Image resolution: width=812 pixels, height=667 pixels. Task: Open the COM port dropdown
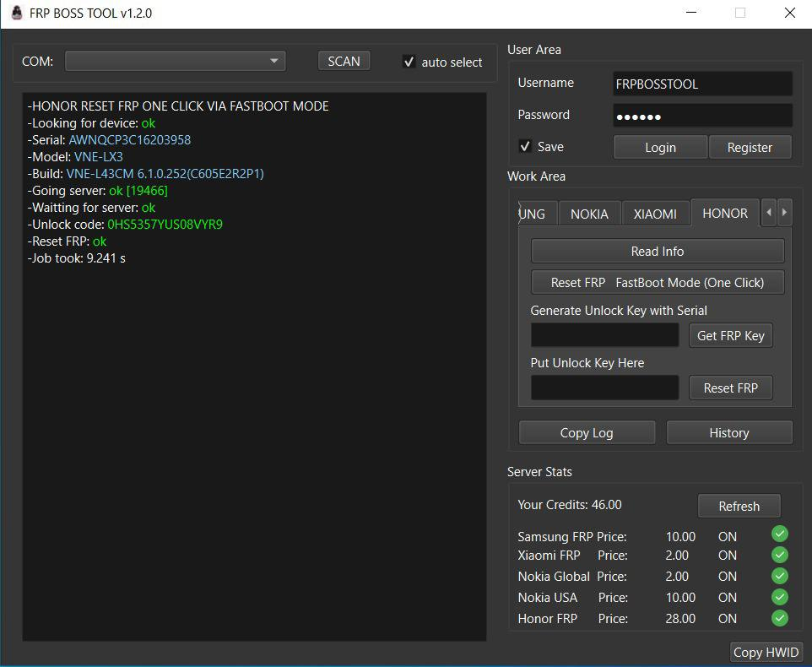[x=176, y=61]
